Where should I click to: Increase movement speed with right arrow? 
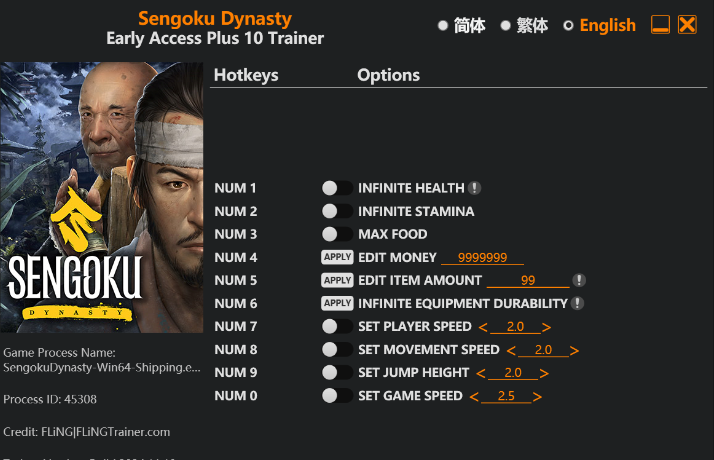(575, 350)
